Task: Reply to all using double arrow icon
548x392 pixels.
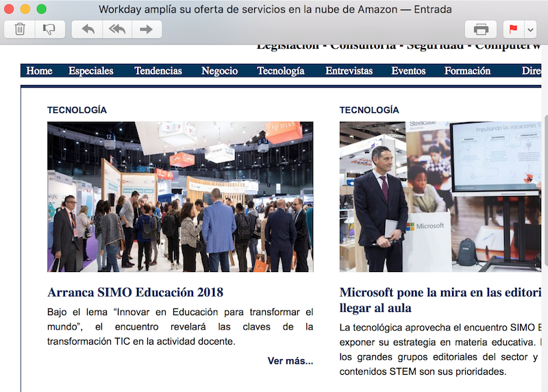Action: click(117, 29)
